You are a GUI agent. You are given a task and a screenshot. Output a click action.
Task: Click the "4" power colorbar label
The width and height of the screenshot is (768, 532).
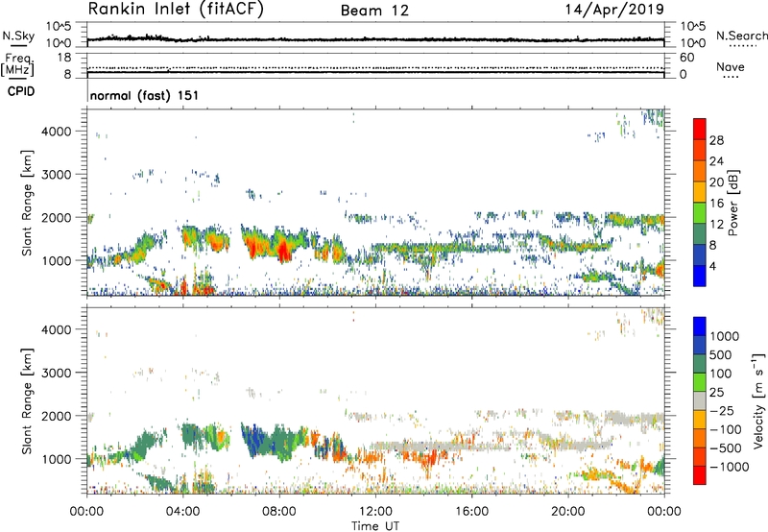tap(712, 267)
